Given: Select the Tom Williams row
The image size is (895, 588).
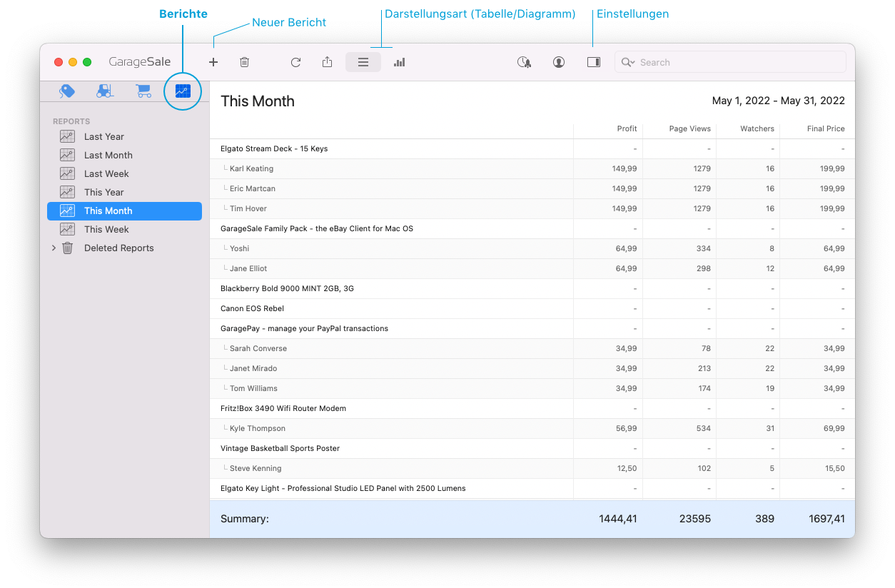Looking at the screenshot, I should pos(532,388).
